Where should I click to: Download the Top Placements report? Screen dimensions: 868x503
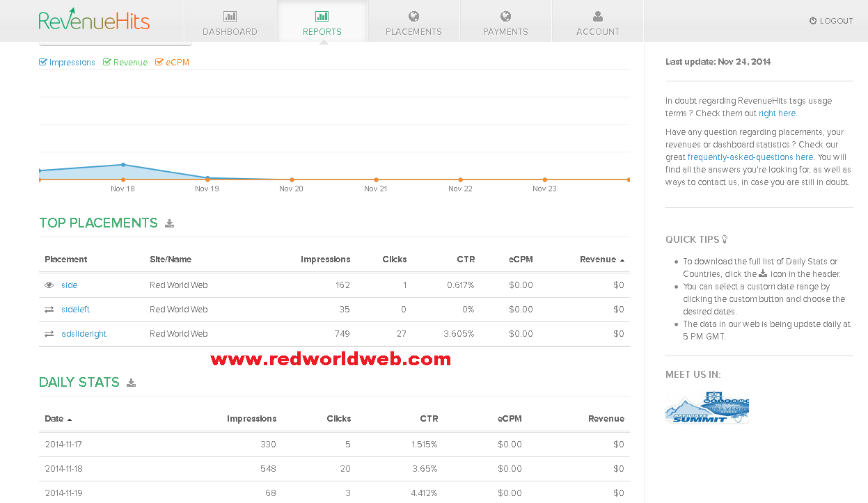169,223
